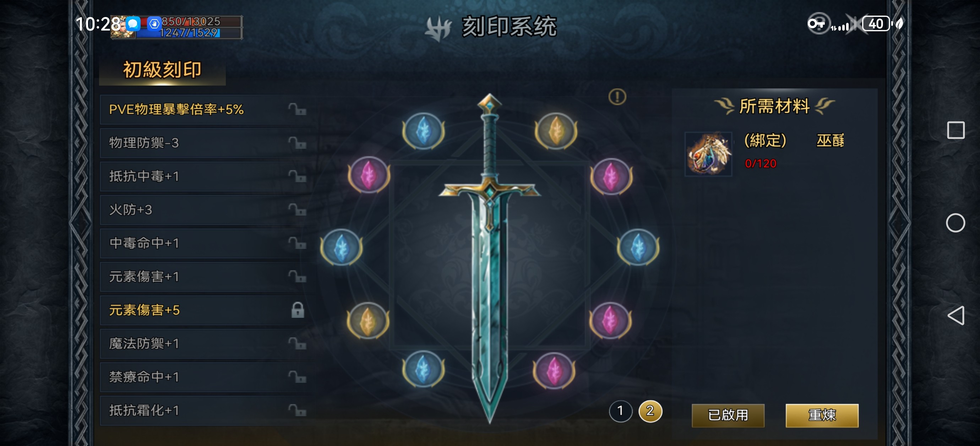Select the 物理防禦-3 attribute row

pos(207,143)
